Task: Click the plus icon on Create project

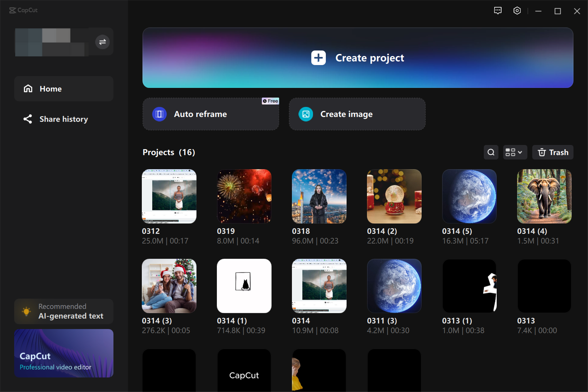Action: pyautogui.click(x=319, y=58)
